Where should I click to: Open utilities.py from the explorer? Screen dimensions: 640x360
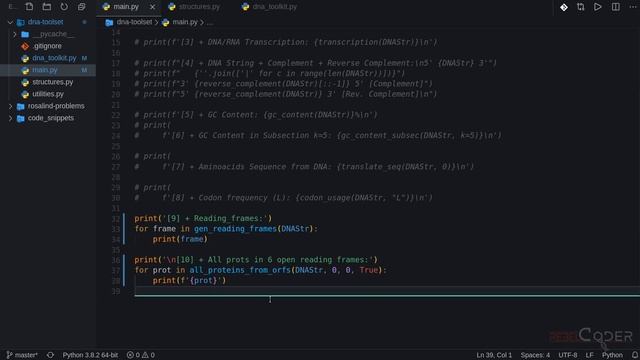[48, 94]
